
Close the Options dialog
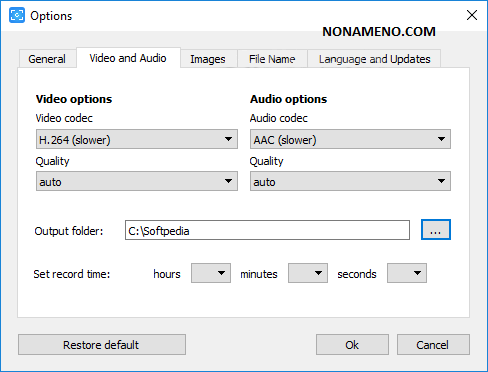[472, 15]
